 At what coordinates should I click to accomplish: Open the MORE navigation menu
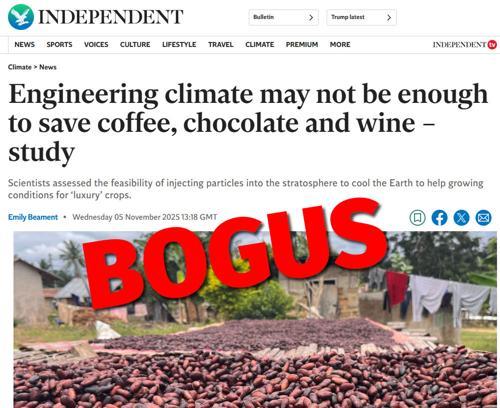click(x=340, y=45)
